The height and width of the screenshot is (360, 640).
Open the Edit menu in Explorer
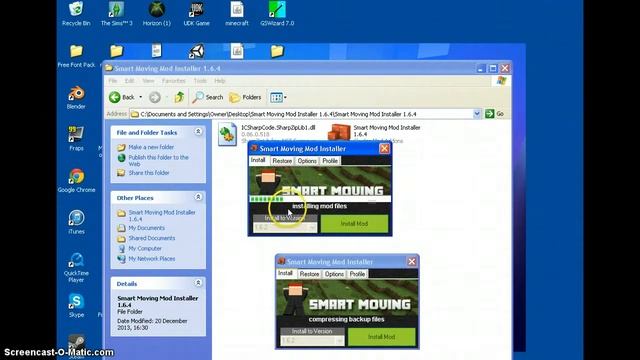129,81
